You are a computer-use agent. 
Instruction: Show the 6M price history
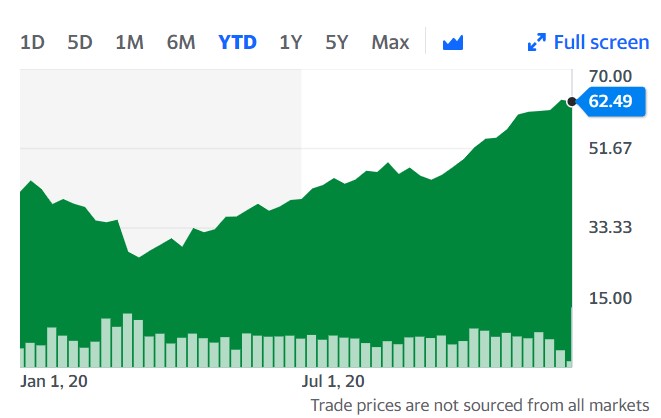click(181, 42)
